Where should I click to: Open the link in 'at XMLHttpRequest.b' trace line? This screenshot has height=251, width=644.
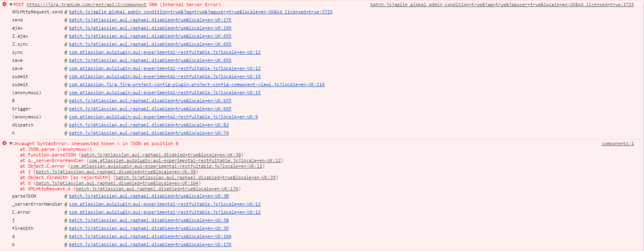click(157, 189)
